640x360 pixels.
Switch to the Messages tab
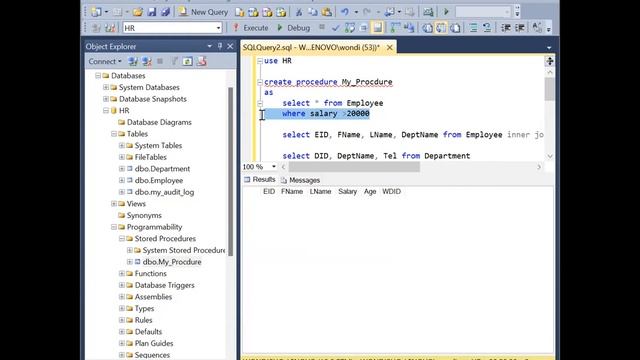click(300, 180)
